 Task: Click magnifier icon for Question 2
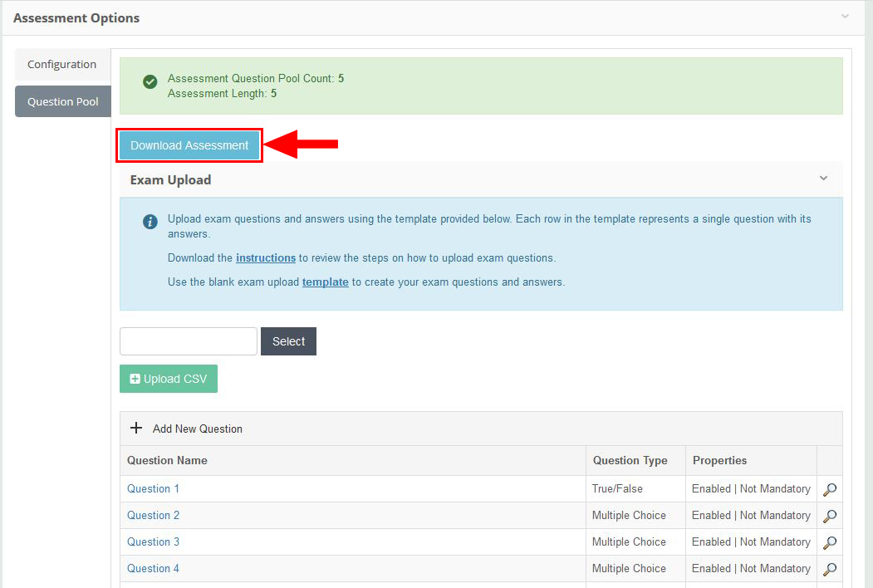click(829, 516)
